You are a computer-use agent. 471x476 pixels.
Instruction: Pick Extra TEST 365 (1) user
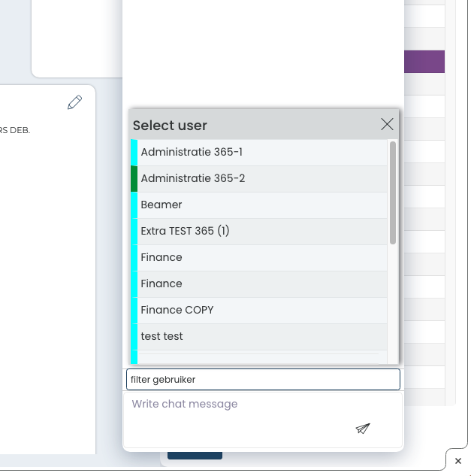[258, 232]
